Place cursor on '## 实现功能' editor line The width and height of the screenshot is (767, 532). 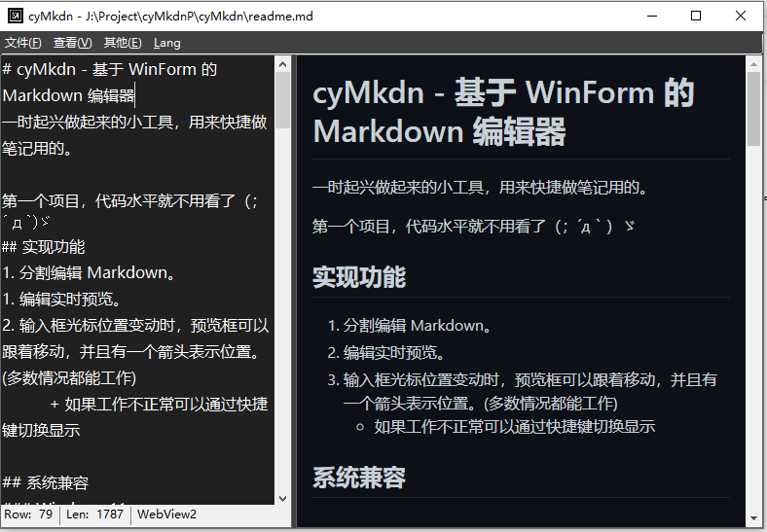pyautogui.click(x=44, y=246)
